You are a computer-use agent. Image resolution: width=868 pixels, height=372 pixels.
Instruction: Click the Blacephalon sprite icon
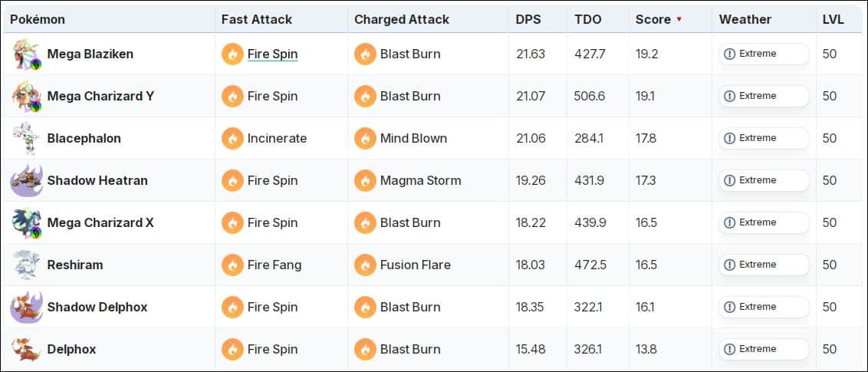point(25,139)
